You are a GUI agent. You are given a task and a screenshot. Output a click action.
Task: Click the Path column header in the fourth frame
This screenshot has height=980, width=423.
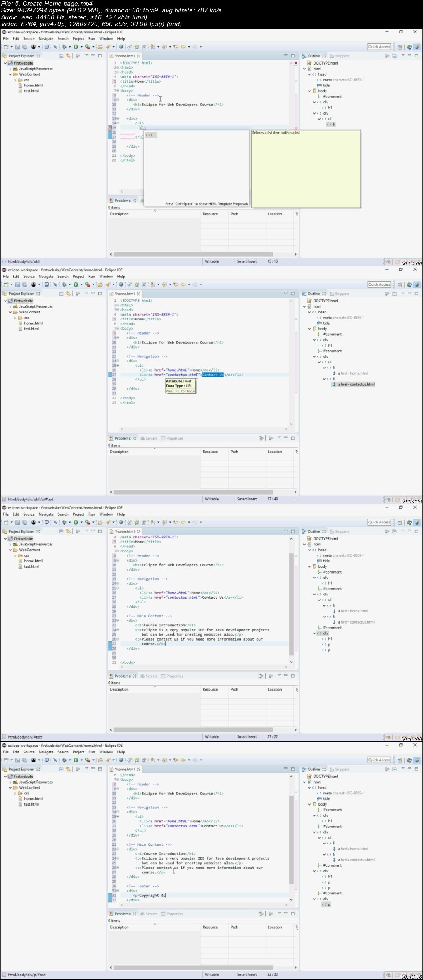[x=247, y=927]
